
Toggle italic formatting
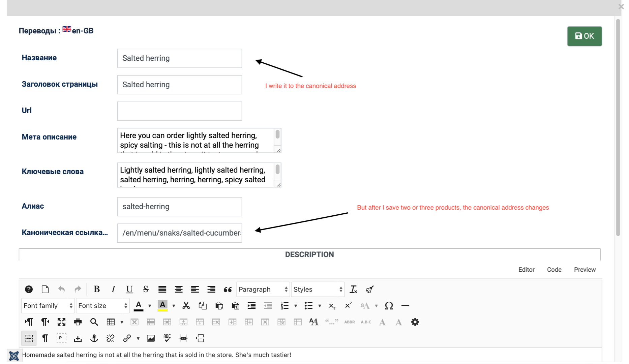[113, 289]
